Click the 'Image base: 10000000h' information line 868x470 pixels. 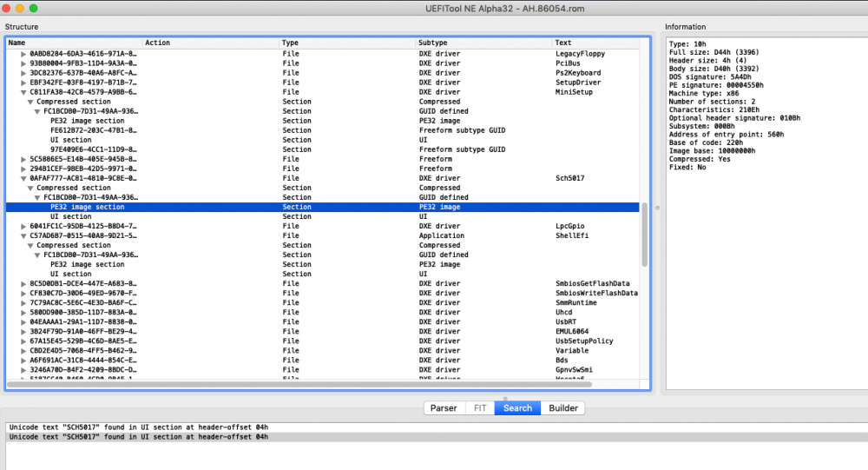712,151
